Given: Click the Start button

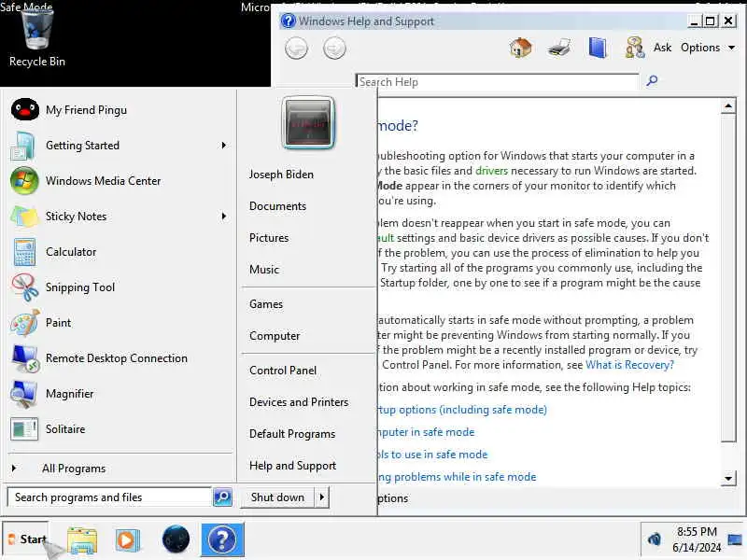Looking at the screenshot, I should coord(26,539).
